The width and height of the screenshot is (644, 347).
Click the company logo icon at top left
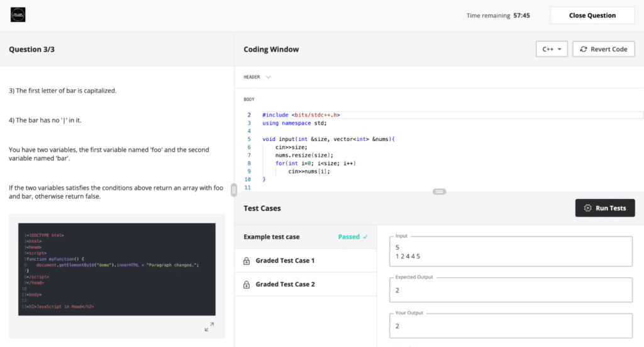18,15
